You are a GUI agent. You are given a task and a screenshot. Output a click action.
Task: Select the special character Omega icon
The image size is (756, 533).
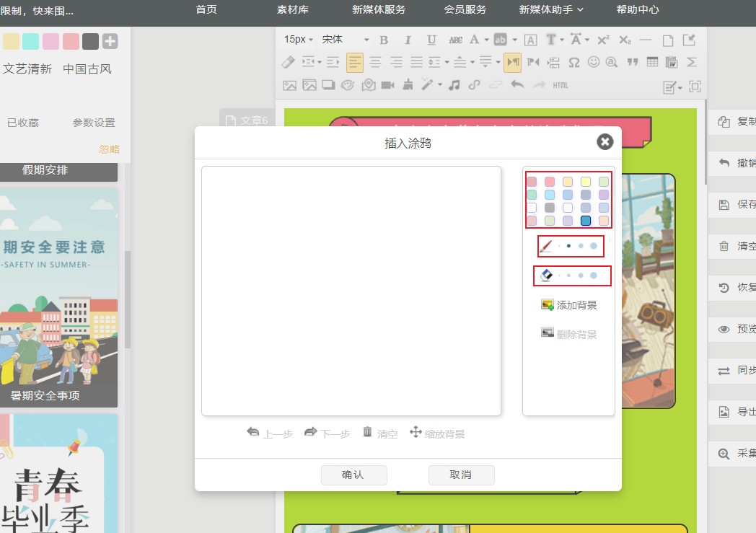tap(573, 62)
